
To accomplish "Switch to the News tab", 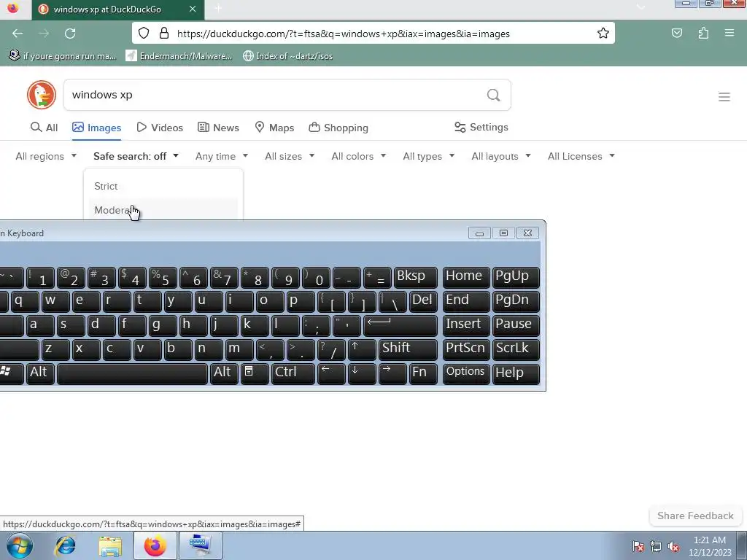I will tap(218, 128).
